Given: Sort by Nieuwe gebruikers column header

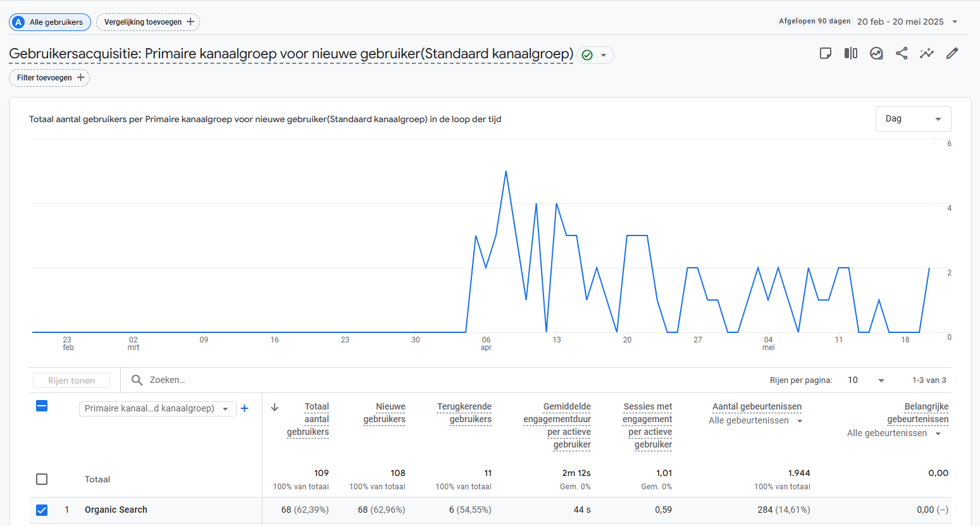Looking at the screenshot, I should point(384,413).
